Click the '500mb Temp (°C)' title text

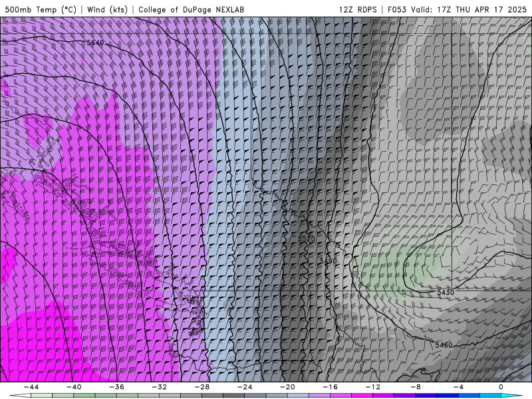[41, 9]
